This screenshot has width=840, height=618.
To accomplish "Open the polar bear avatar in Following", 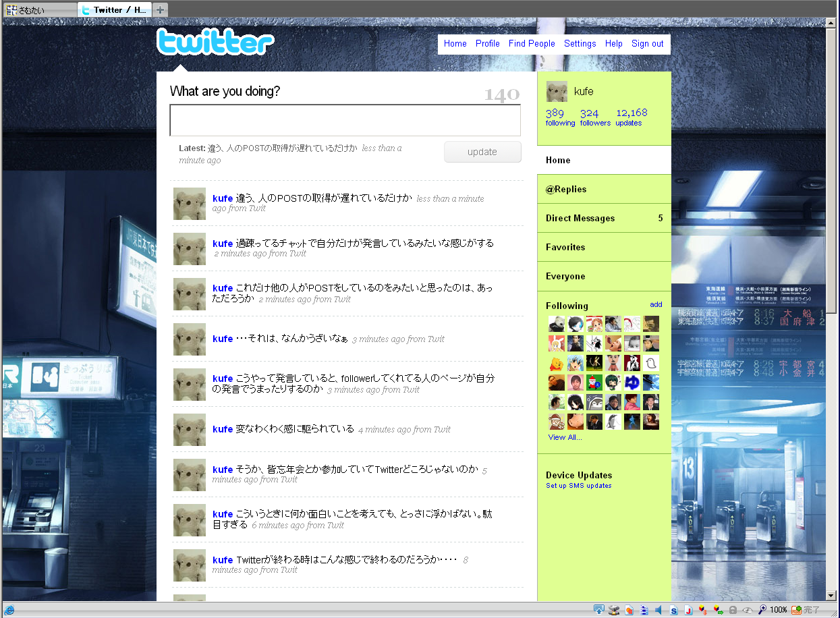I will tap(557, 324).
